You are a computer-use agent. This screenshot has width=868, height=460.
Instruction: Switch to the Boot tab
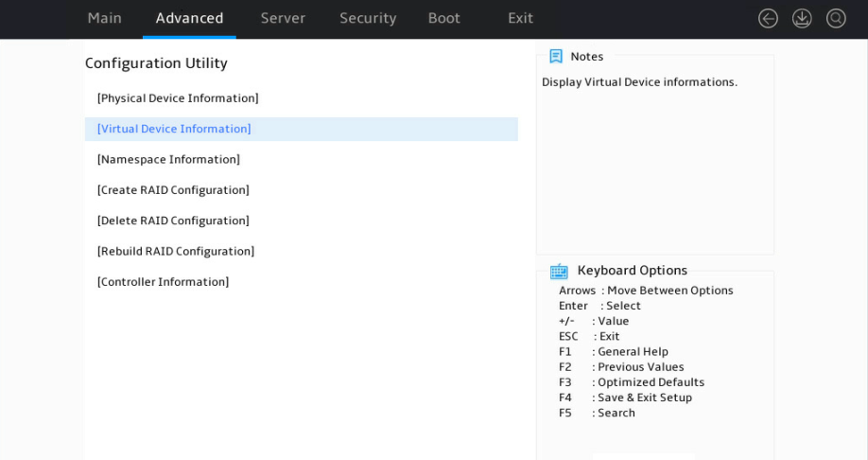click(444, 18)
